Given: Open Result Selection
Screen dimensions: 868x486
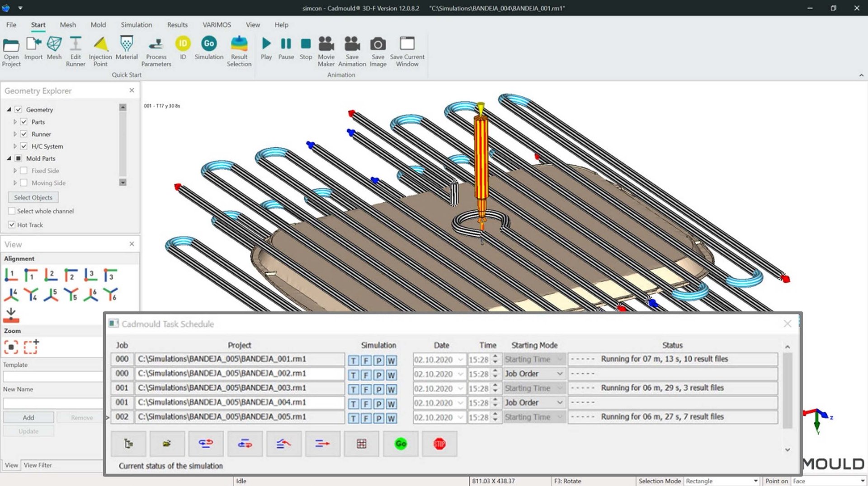Looking at the screenshot, I should tap(239, 51).
